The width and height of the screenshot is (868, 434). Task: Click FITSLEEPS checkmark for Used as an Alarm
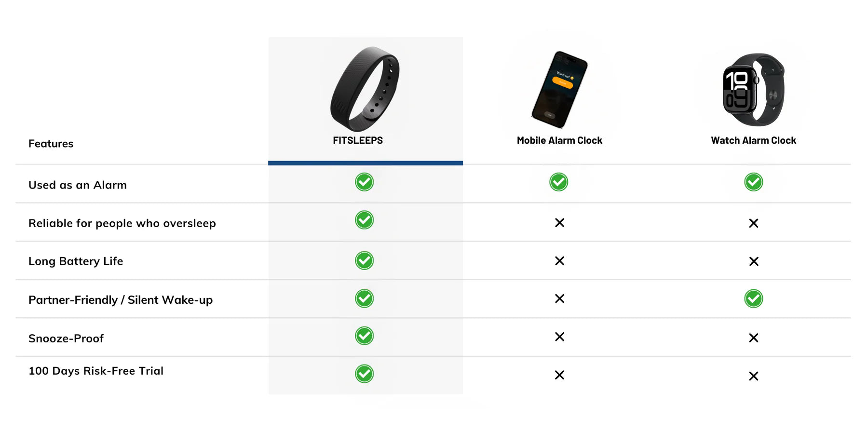point(364,182)
